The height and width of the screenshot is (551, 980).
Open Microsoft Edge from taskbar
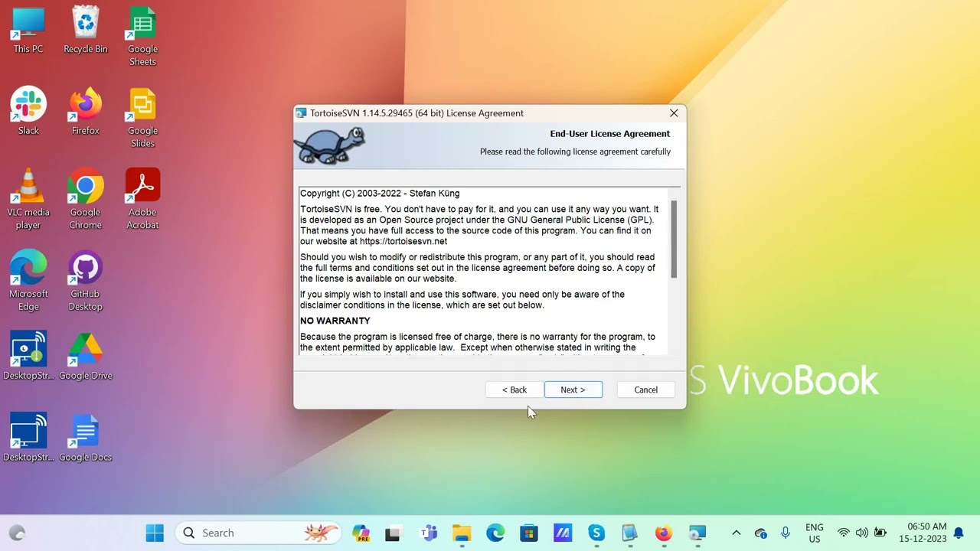point(495,533)
